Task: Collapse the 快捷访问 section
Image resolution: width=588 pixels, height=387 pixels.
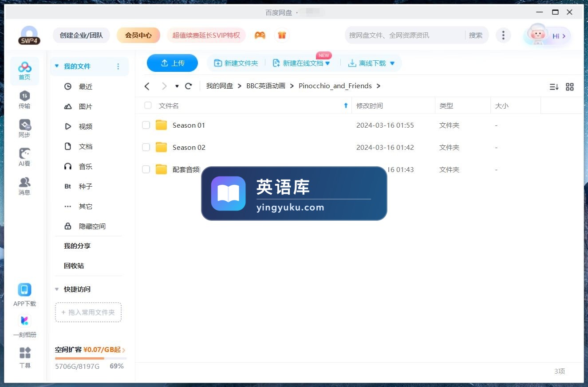Action: click(57, 289)
